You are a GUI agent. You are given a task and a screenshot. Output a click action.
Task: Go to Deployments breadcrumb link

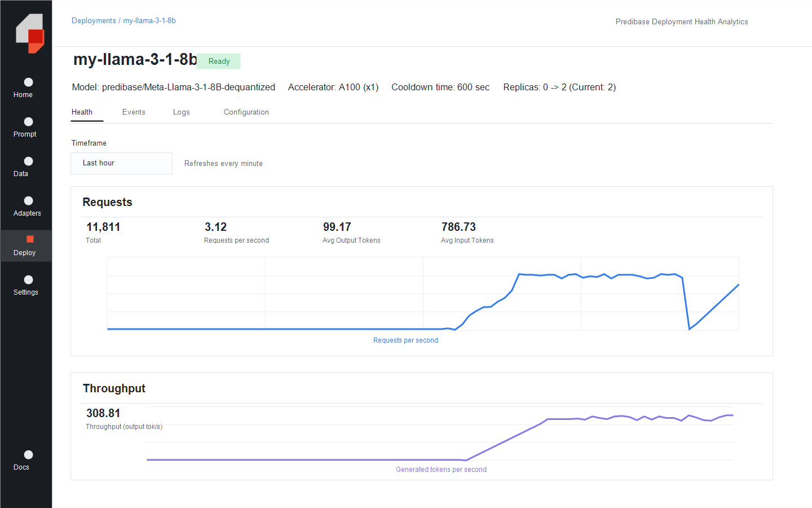[94, 21]
